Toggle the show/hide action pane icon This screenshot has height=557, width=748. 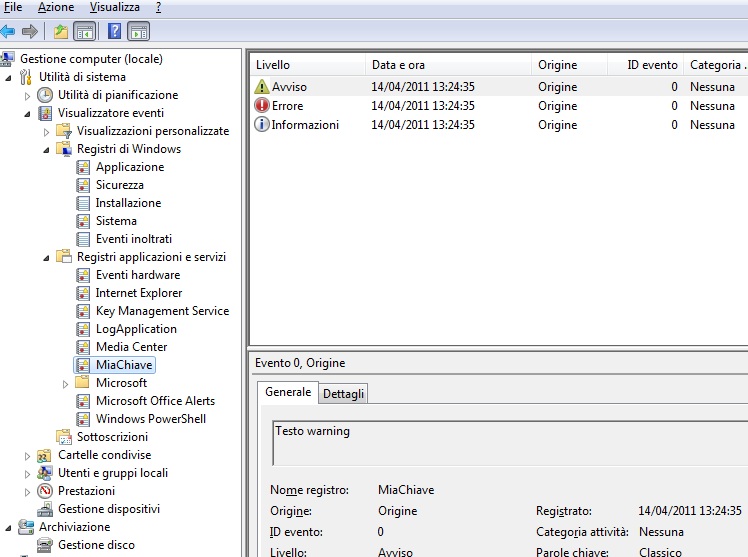[139, 32]
